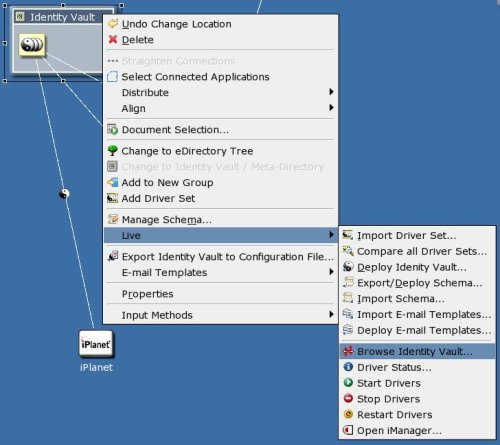This screenshot has height=445, width=500.
Task: Open Properties from context menu
Action: [220, 294]
